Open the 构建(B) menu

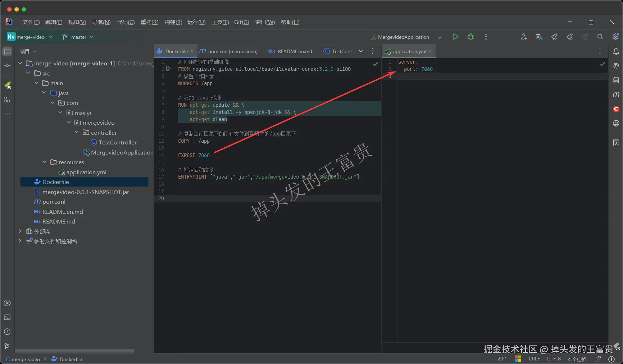[x=173, y=22]
